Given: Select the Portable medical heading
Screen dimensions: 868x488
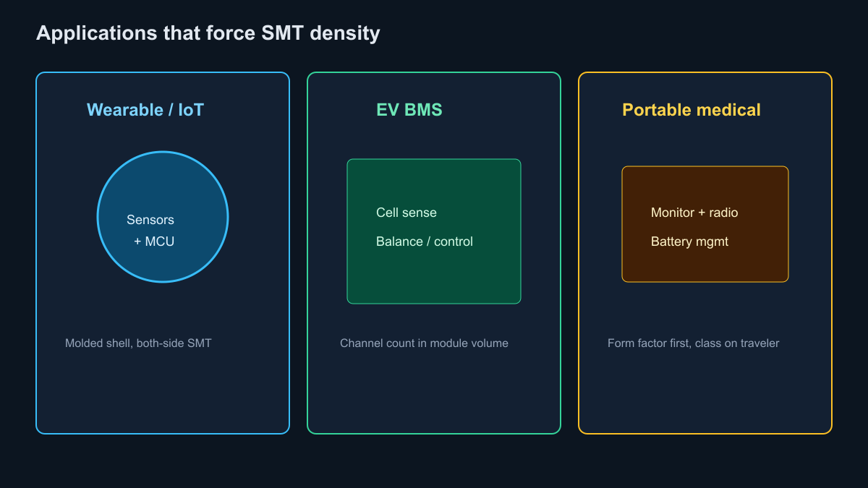Looking at the screenshot, I should coord(692,110).
